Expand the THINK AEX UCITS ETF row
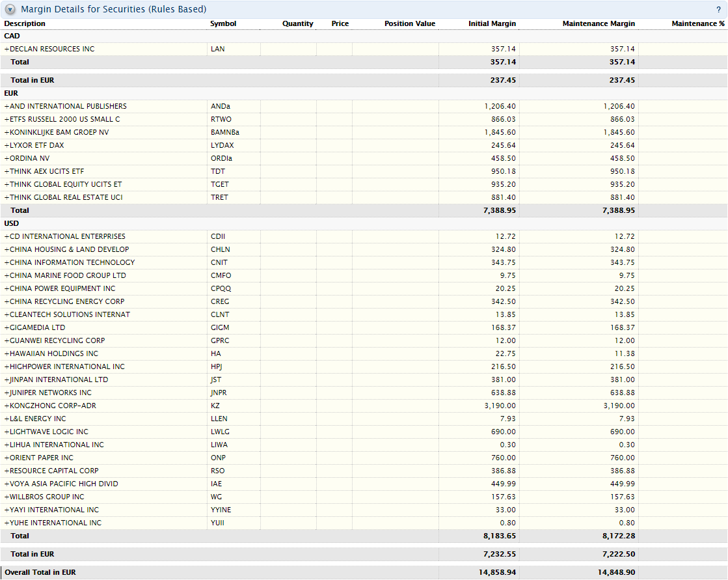 pos(7,171)
